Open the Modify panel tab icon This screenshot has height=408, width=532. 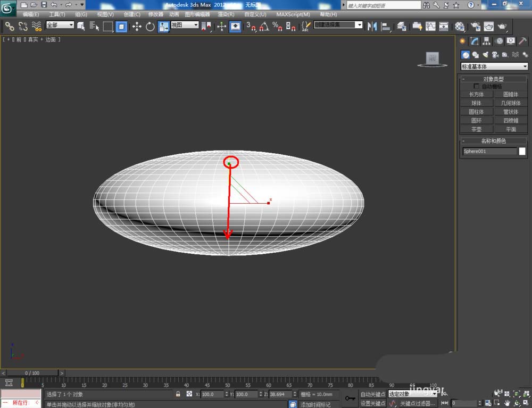click(x=474, y=41)
